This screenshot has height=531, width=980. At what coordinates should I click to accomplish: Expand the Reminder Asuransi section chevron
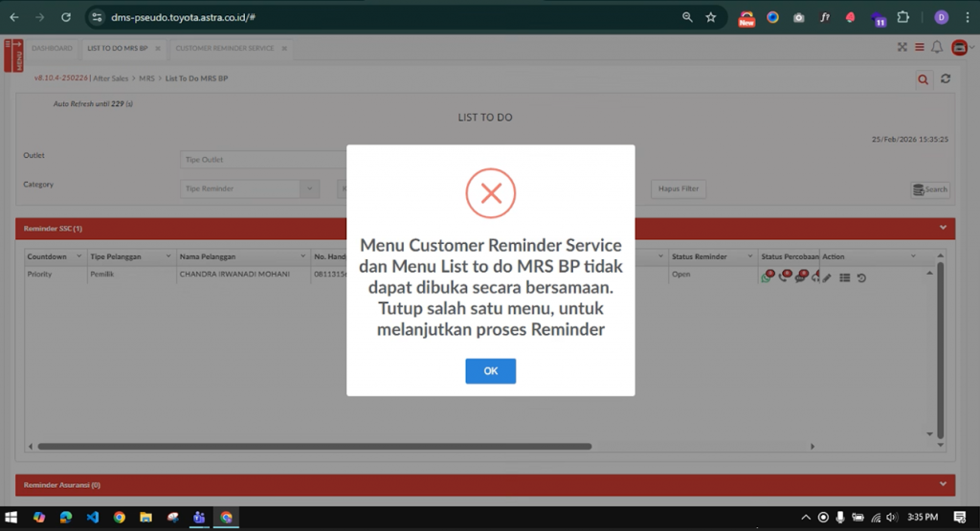coord(943,484)
